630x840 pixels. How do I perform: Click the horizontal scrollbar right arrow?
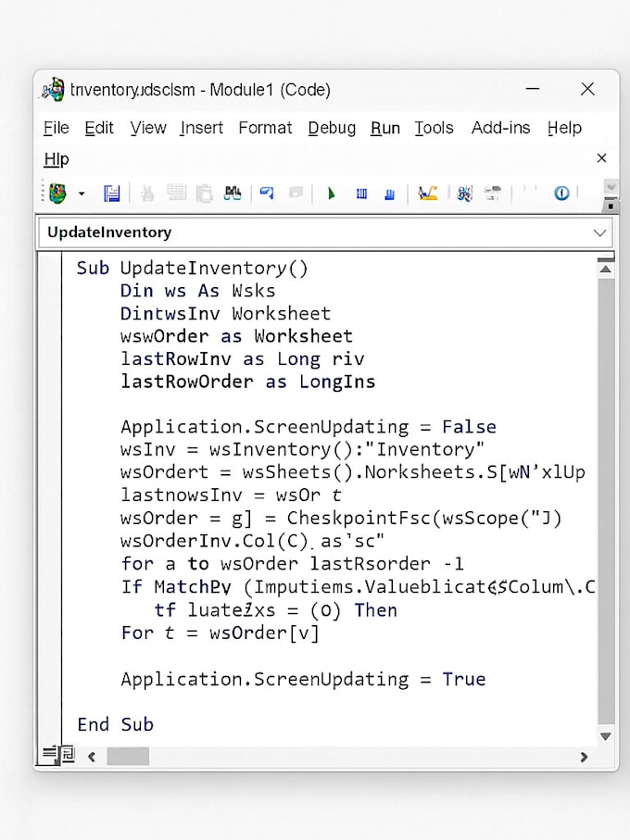584,757
